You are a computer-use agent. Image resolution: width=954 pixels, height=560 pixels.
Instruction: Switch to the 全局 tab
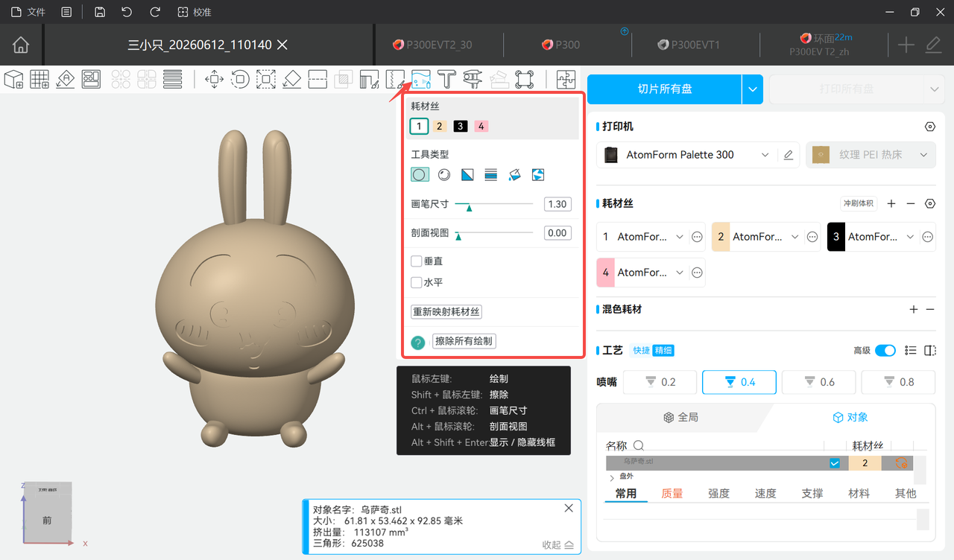[681, 417]
